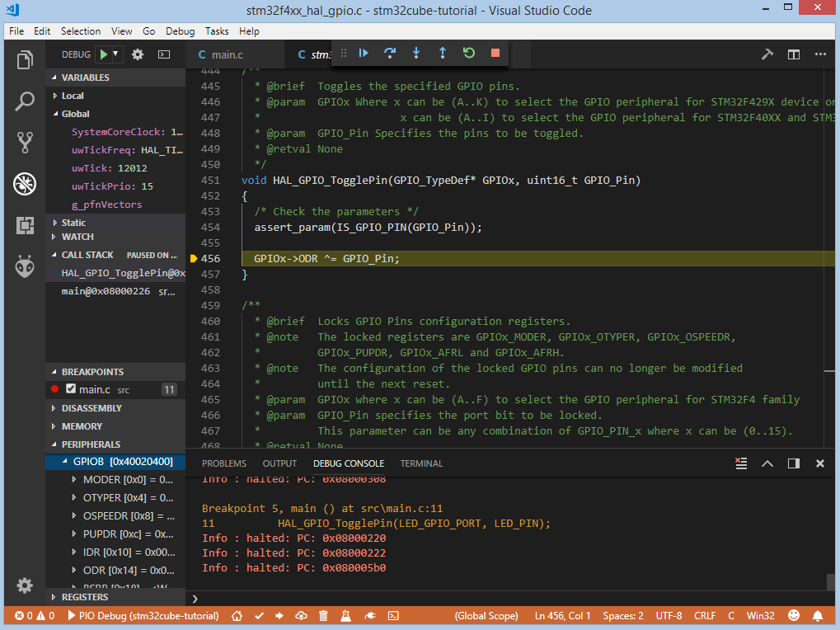Open the Source Control view
840x630 pixels.
[x=25, y=143]
